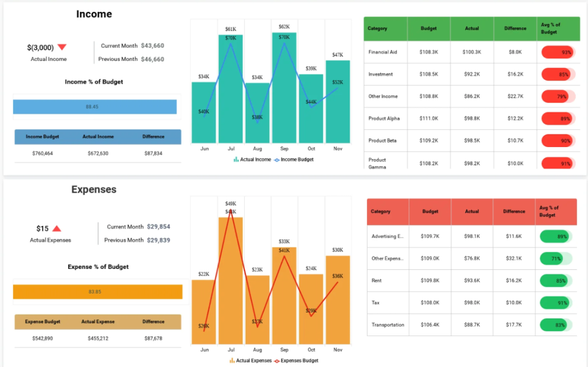Click the Jul bar in income chart
The height and width of the screenshot is (367, 588).
point(231,89)
